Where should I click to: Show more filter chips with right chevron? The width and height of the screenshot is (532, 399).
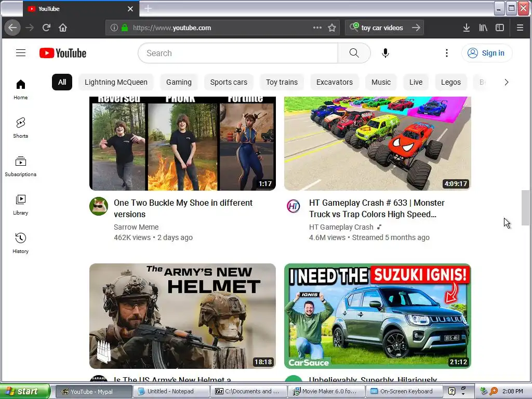coord(506,82)
